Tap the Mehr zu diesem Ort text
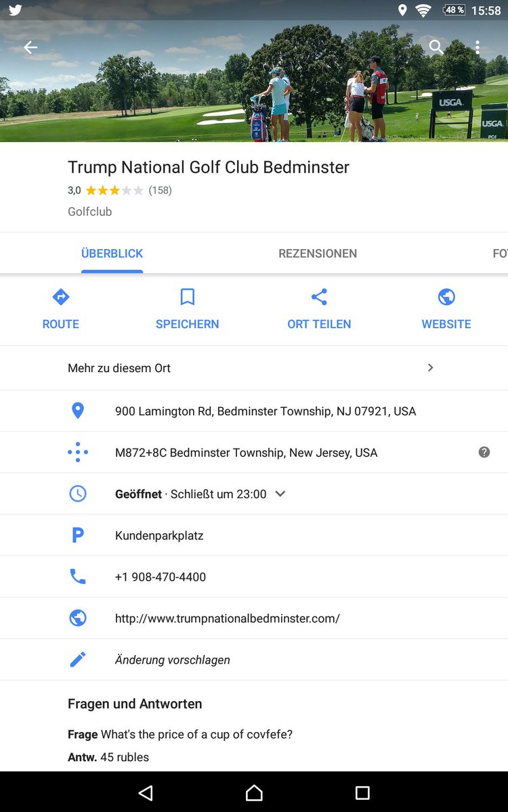The image size is (508, 812). click(x=119, y=368)
